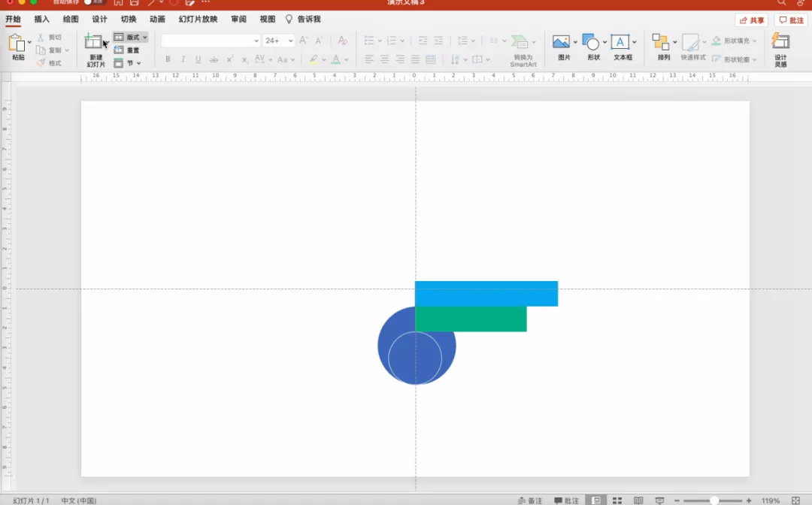Clear all text formatting icon
The height and width of the screenshot is (505, 812).
pyautogui.click(x=342, y=41)
